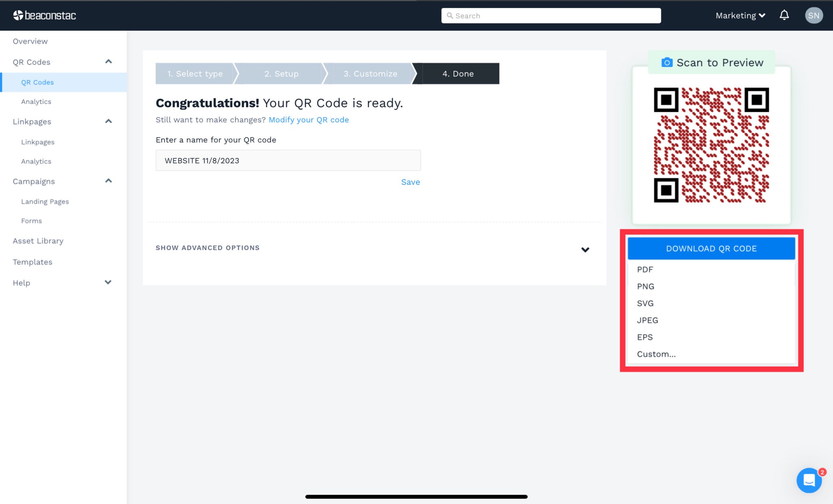The image size is (833, 504).
Task: Collapse the QR Codes sidebar section
Action: coord(108,61)
